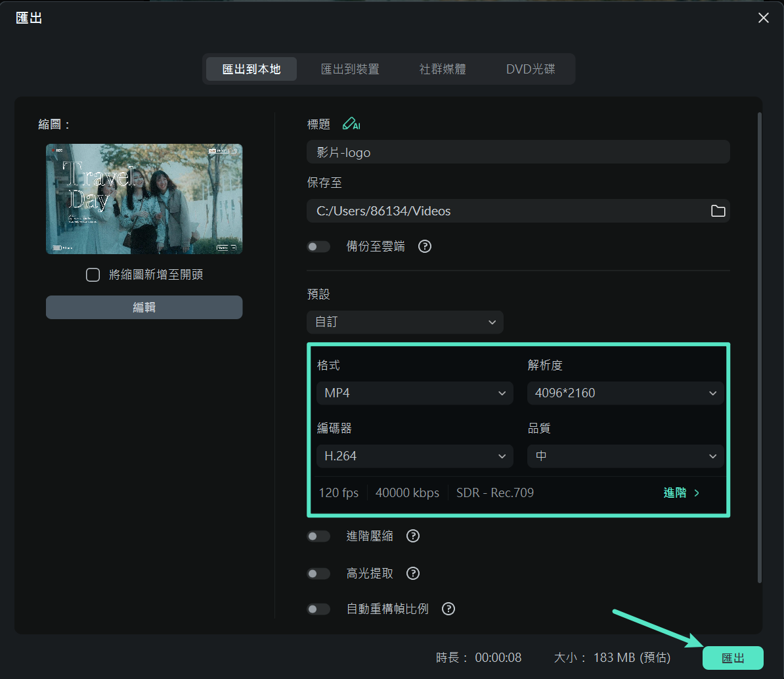Switch to the 匯出到裝置 tab

coord(350,69)
